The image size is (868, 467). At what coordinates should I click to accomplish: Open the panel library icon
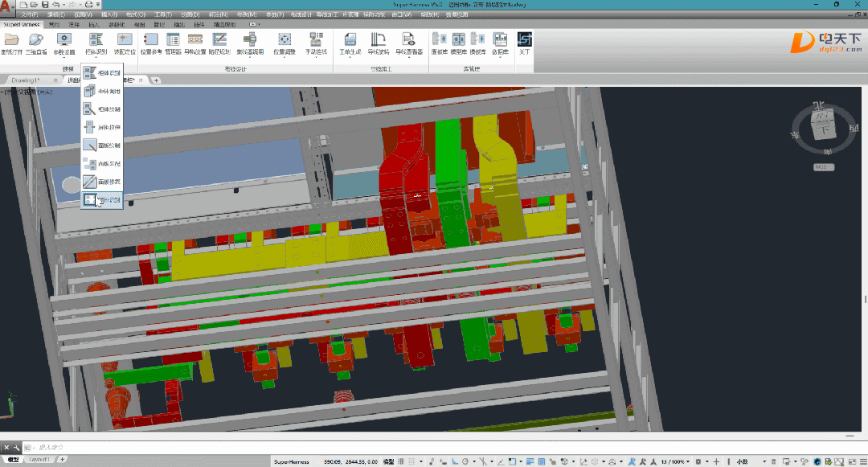(x=440, y=40)
